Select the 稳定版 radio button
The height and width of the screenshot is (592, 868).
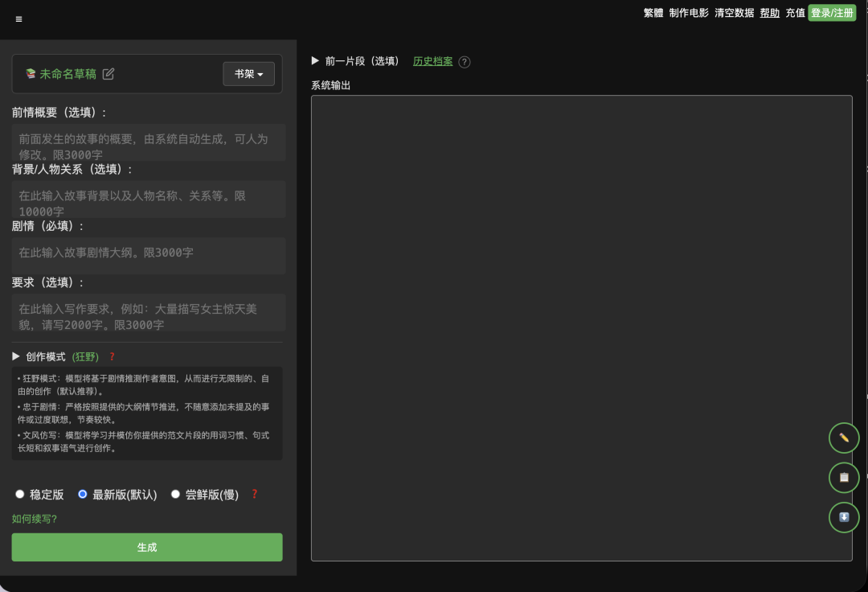[20, 494]
